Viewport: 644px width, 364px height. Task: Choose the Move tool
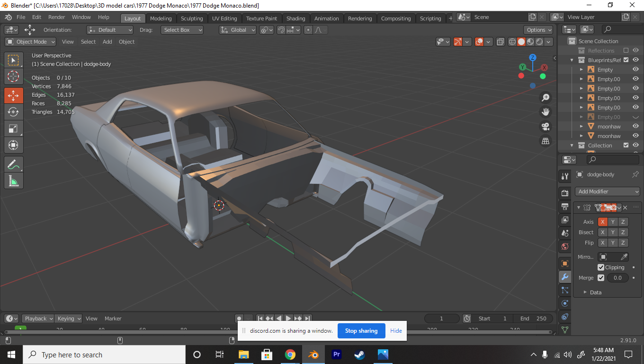pyautogui.click(x=13, y=95)
